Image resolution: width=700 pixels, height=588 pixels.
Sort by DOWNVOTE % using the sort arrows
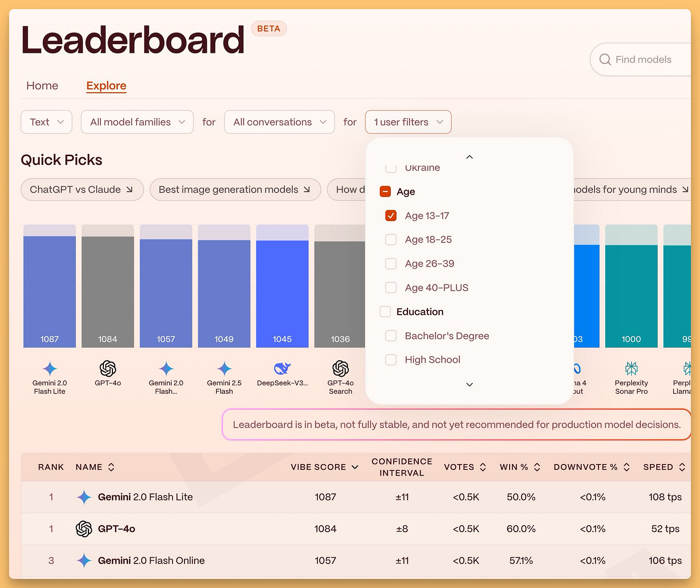(626, 467)
